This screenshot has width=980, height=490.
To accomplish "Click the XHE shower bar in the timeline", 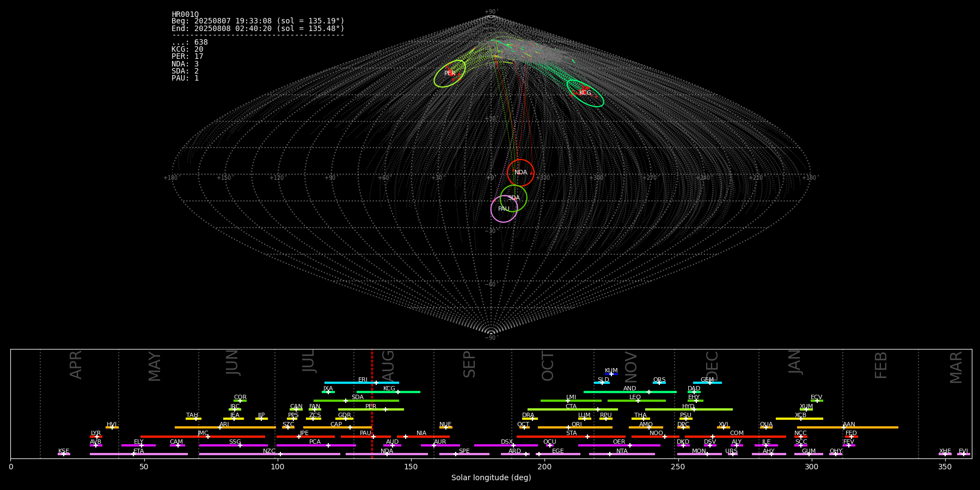I will (x=945, y=454).
